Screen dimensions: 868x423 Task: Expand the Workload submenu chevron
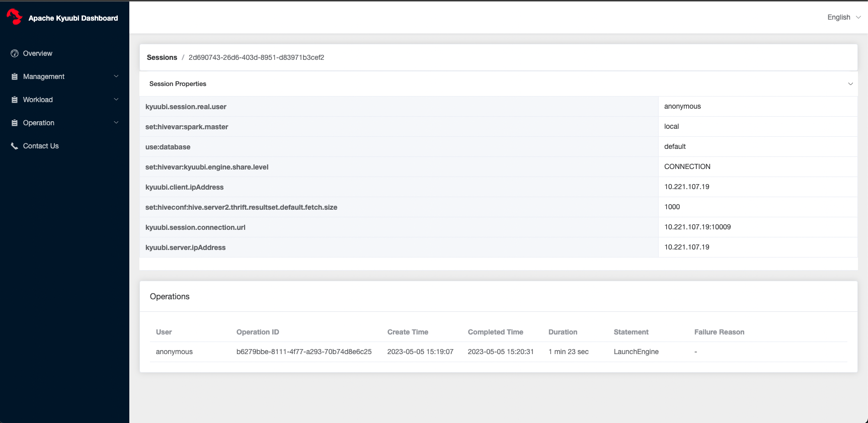(x=116, y=100)
